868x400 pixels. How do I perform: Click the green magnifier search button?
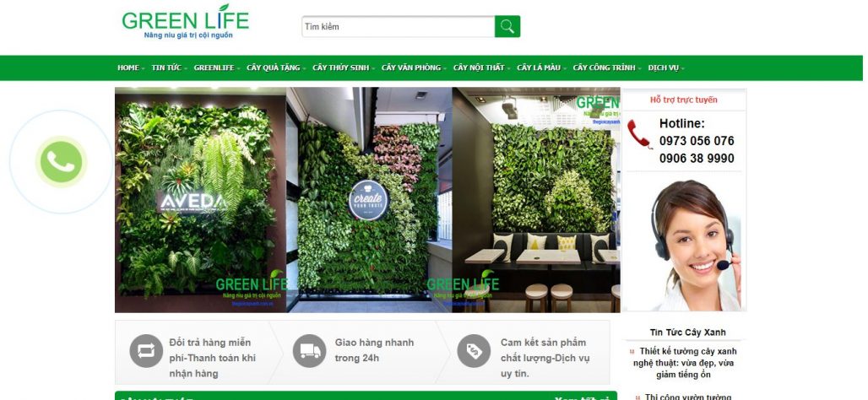point(507,26)
